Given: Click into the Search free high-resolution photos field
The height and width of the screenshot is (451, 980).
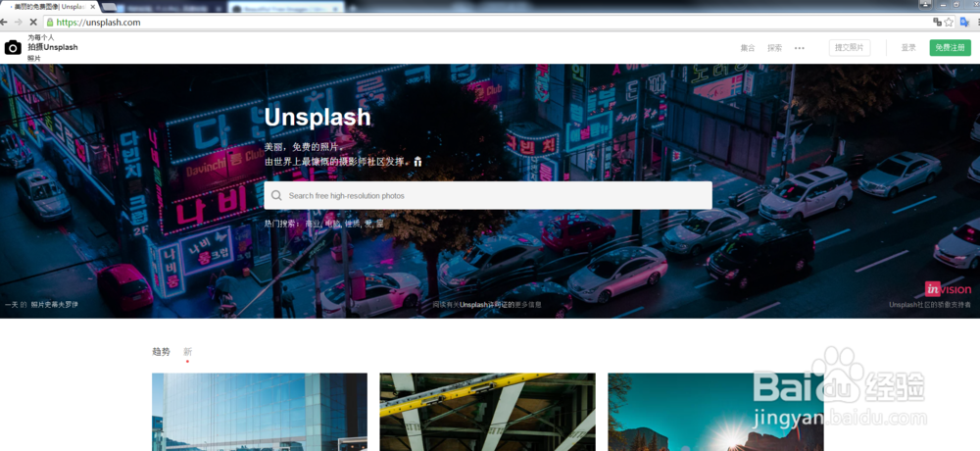Looking at the screenshot, I should point(487,196).
